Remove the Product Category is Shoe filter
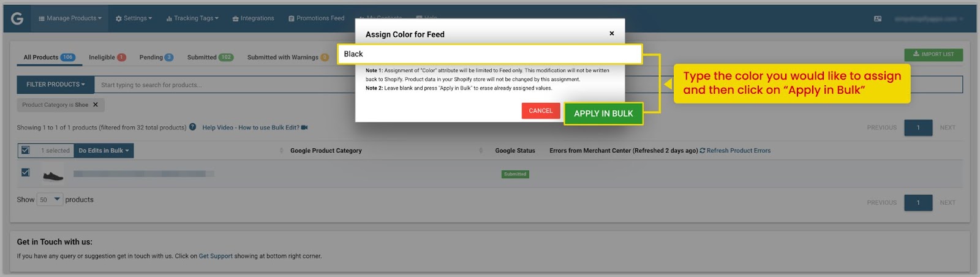This screenshot has width=980, height=277. click(96, 105)
